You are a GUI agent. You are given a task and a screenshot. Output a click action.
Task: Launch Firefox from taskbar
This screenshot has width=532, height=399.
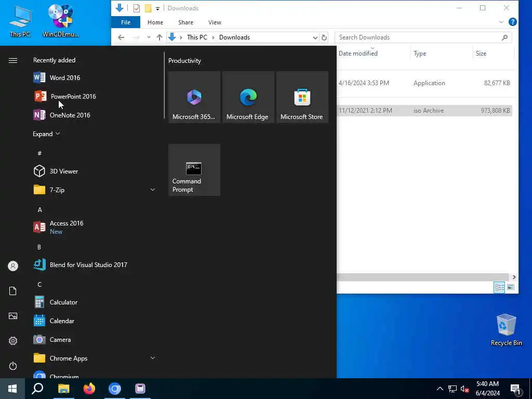(89, 389)
